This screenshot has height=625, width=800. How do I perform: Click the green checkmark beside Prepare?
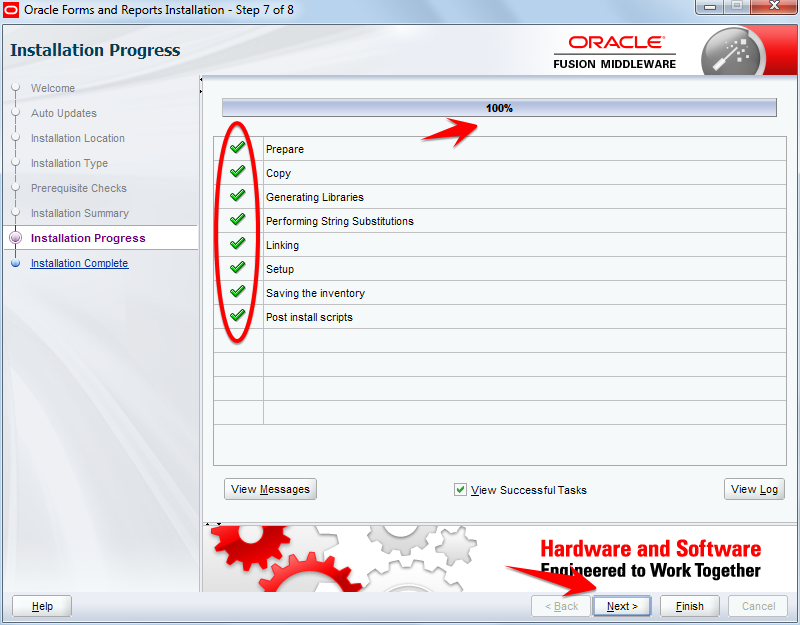(x=237, y=148)
